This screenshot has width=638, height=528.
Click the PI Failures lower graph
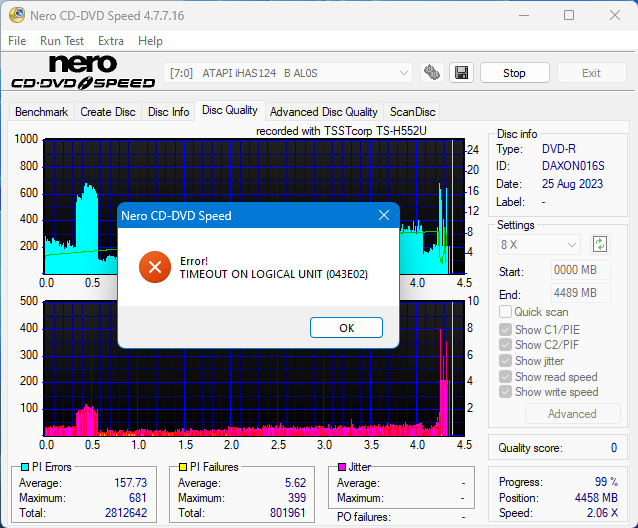coord(254,369)
